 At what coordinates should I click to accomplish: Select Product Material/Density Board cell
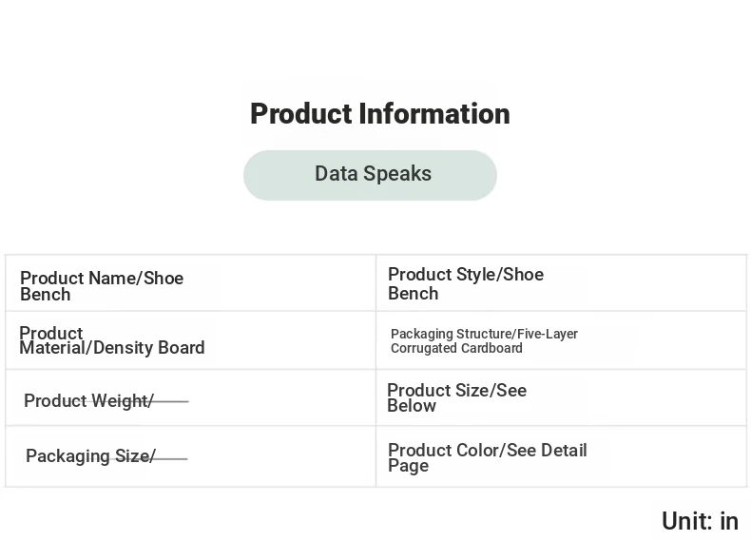[x=191, y=340]
